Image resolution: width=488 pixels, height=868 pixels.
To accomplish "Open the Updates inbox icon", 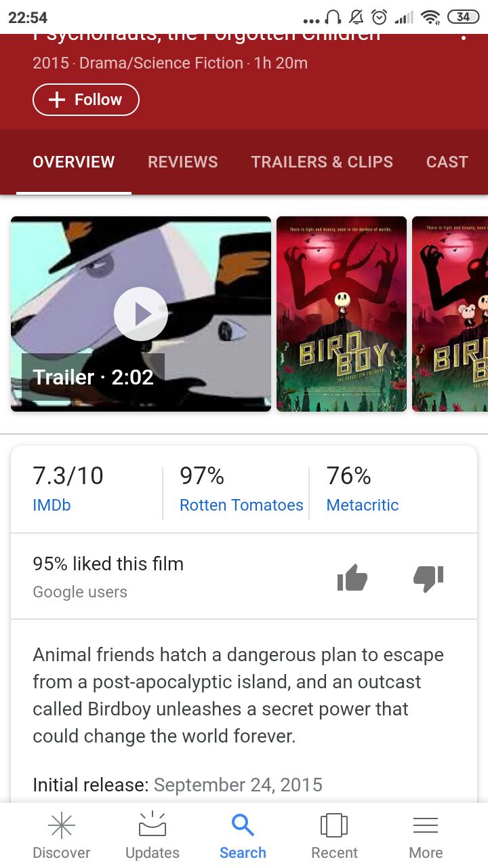I will click(152, 825).
